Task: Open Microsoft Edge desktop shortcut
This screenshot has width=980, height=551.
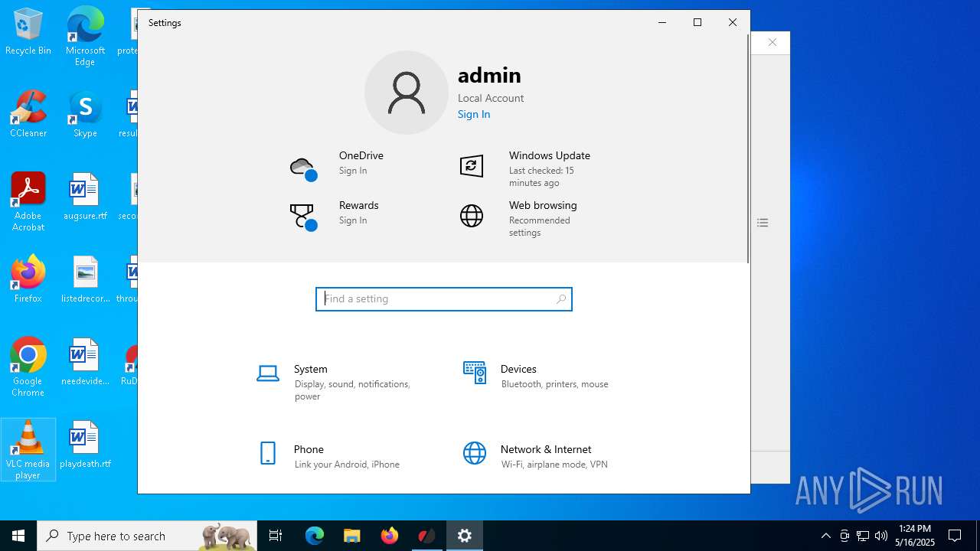Action: click(x=85, y=37)
